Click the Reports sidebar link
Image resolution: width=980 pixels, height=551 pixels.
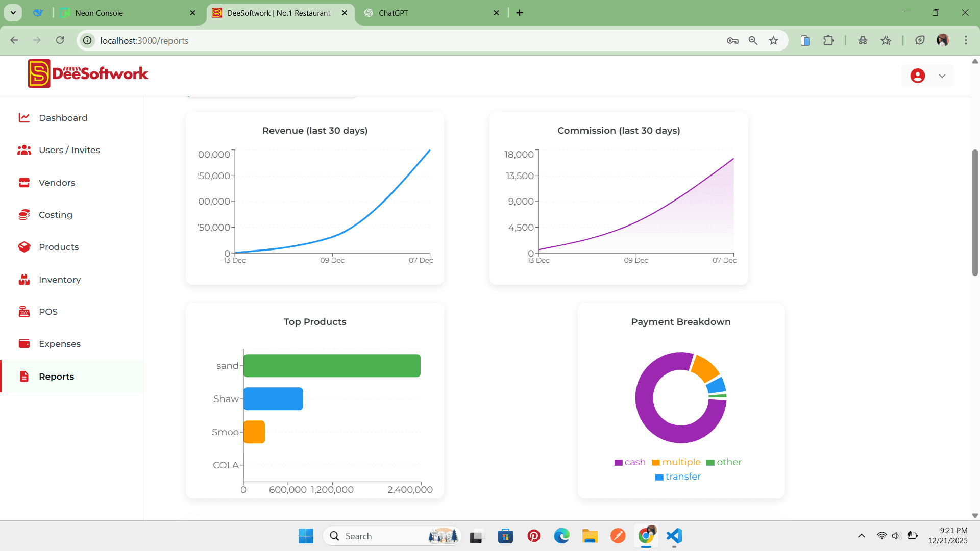56,377
